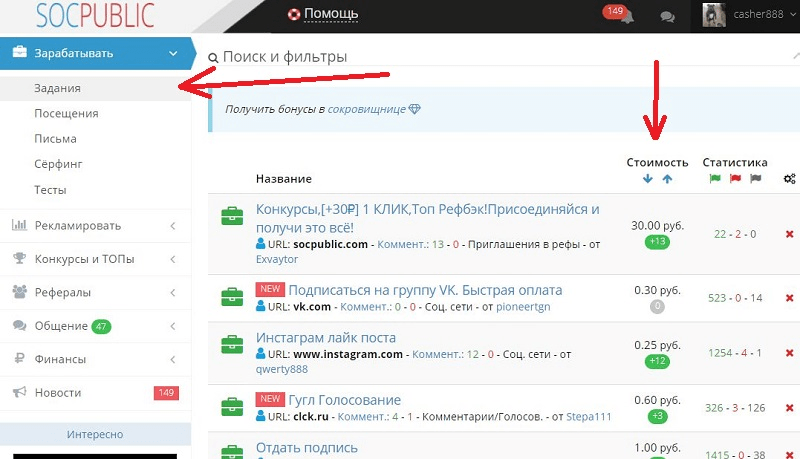
Task: Click the +12 rating badge
Action: [658, 361]
